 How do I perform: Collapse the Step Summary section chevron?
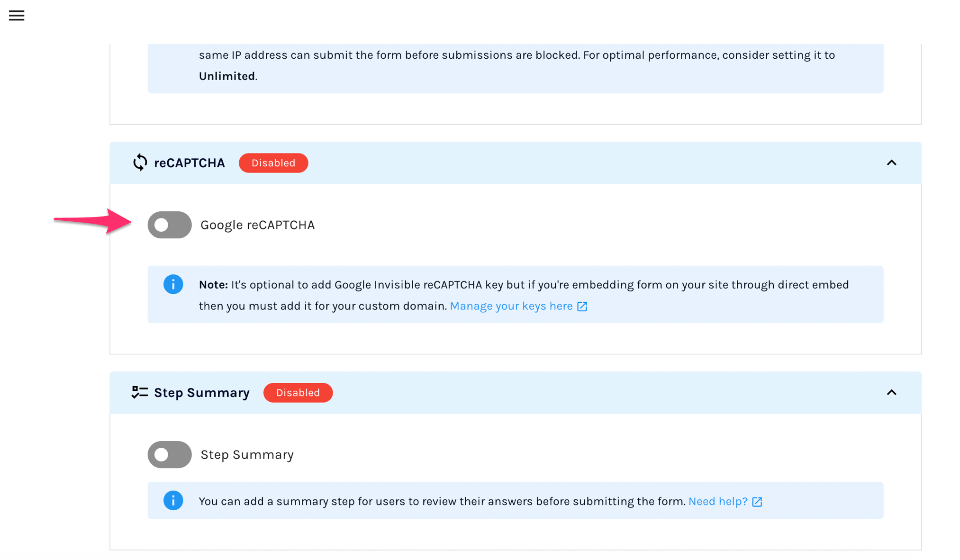891,392
